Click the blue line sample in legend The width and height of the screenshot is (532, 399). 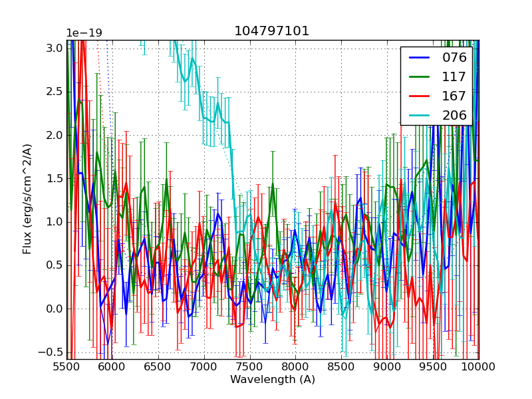418,57
